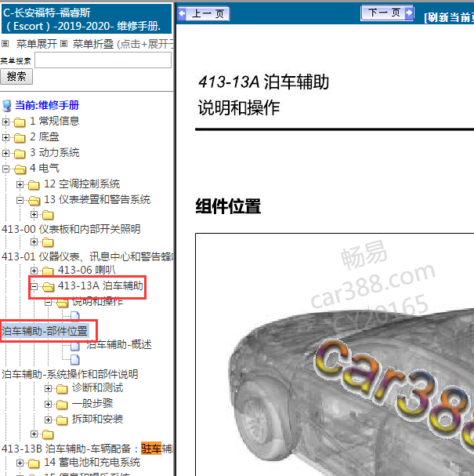Collapse the 413-13A 泊车辅助 node
The width and height of the screenshot is (474, 476).
tap(34, 286)
